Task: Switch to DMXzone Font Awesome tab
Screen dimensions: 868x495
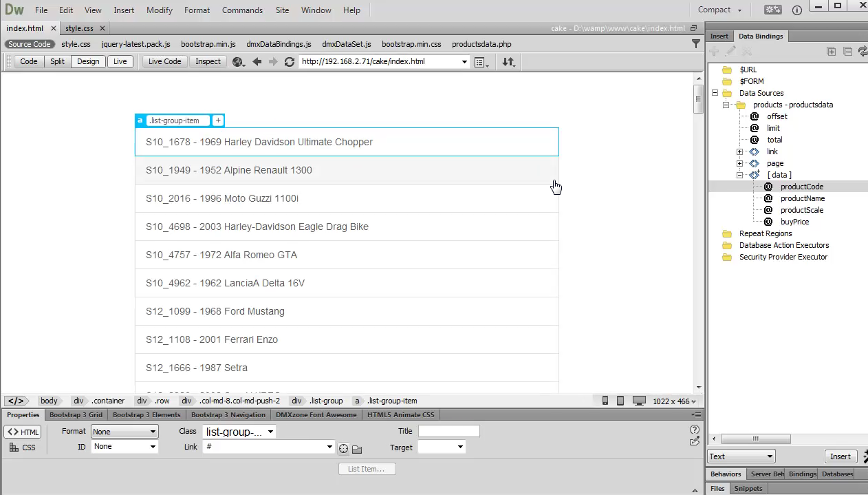Action: 316,415
